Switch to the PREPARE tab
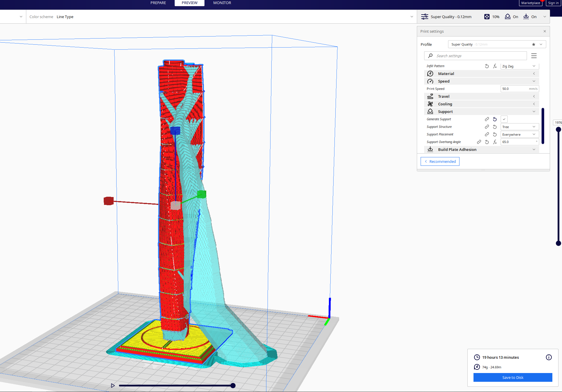Screen dimensions: 562x392 point(158,3)
